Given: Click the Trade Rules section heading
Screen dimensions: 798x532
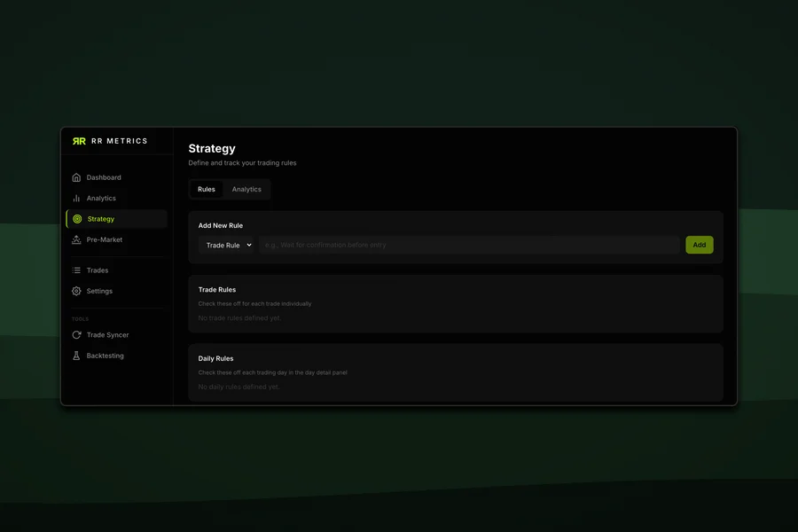Looking at the screenshot, I should pyautogui.click(x=217, y=290).
